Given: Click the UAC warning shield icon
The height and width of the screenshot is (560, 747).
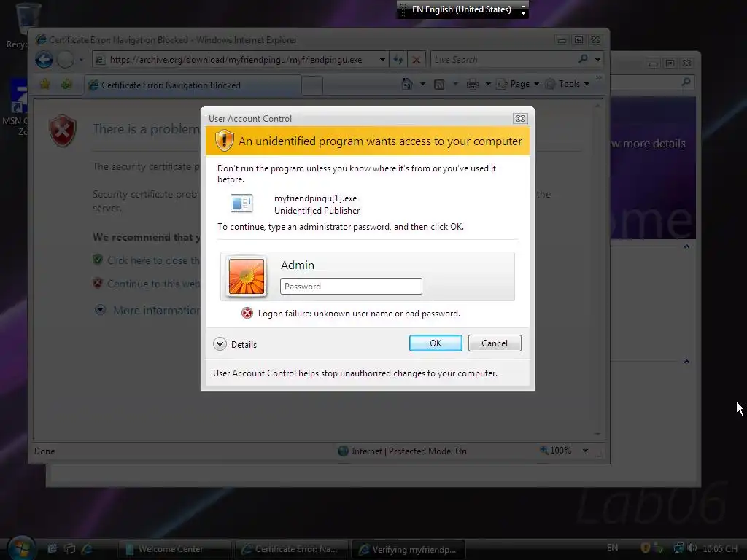Looking at the screenshot, I should pyautogui.click(x=224, y=141).
